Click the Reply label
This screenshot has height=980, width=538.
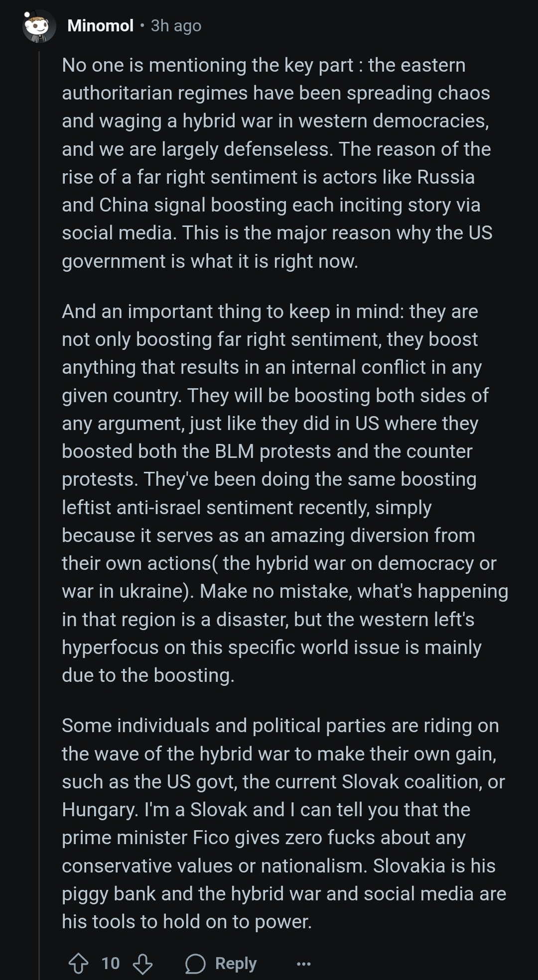click(236, 964)
